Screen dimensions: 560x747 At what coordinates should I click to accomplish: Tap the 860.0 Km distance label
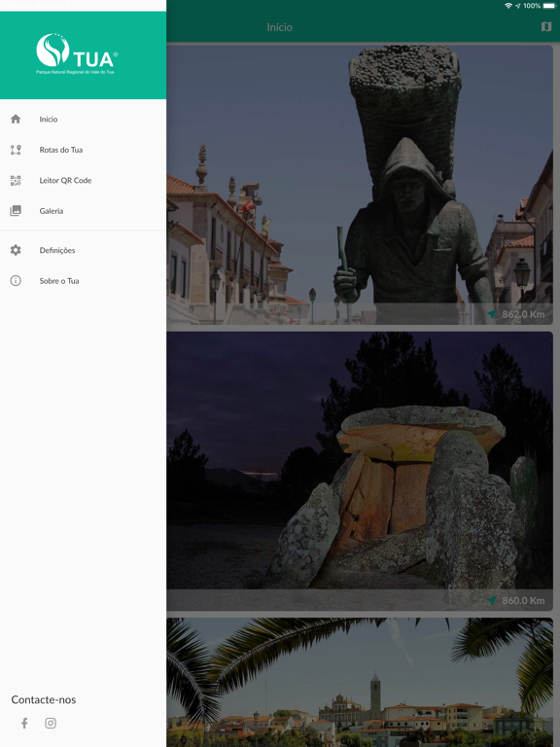[x=523, y=601]
